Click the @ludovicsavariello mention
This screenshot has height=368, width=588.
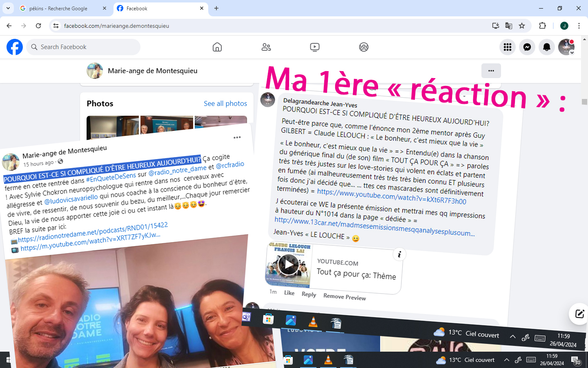(x=71, y=200)
